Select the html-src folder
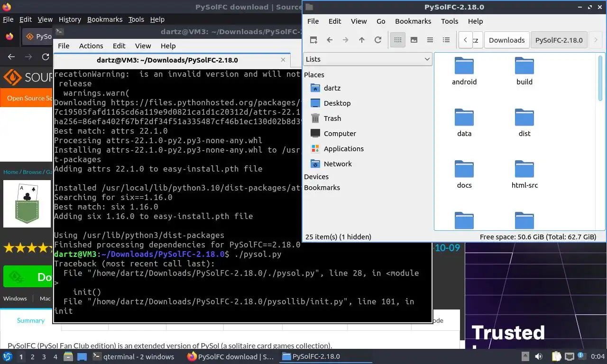The image size is (607, 364). click(x=524, y=174)
